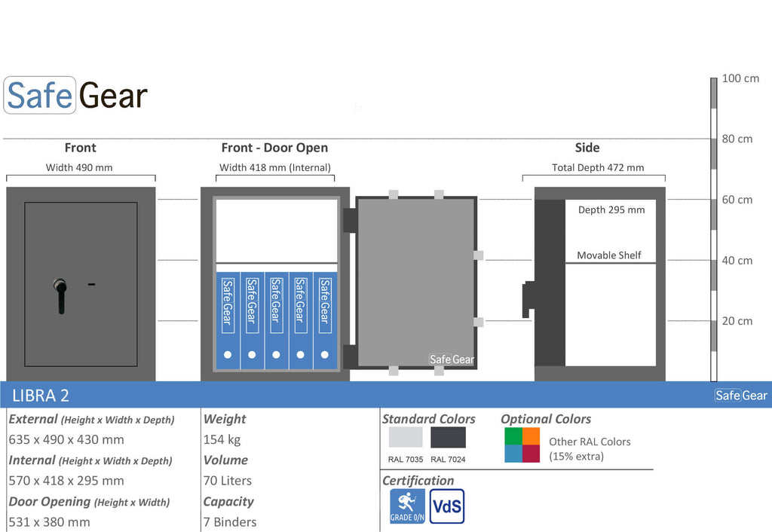
Task: Click the '(15% extra)' note
Action: click(x=576, y=456)
